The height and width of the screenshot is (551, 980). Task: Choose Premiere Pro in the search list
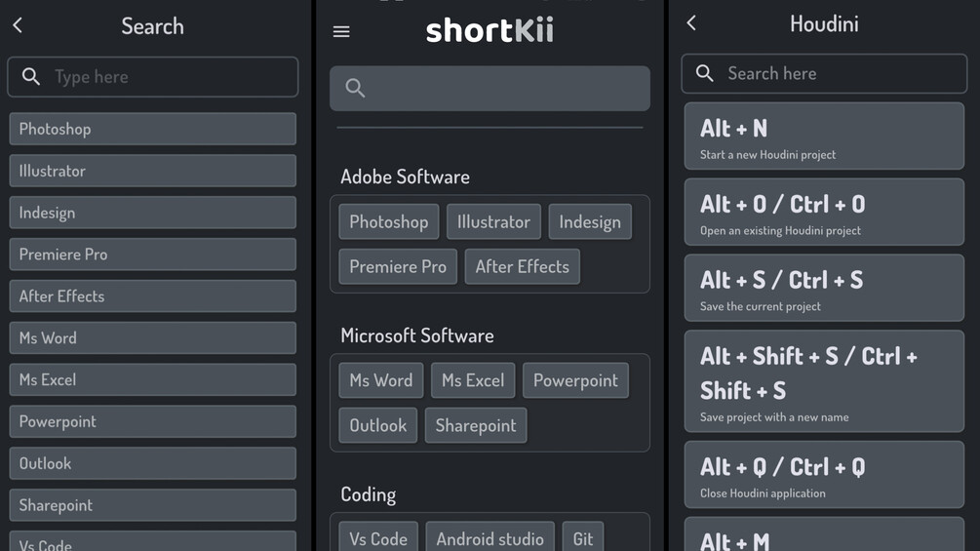click(152, 255)
